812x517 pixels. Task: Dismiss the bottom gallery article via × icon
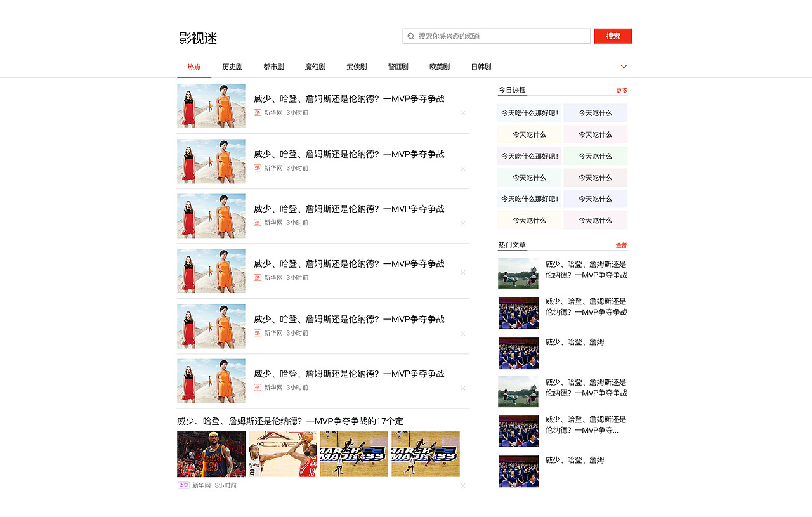pos(463,485)
